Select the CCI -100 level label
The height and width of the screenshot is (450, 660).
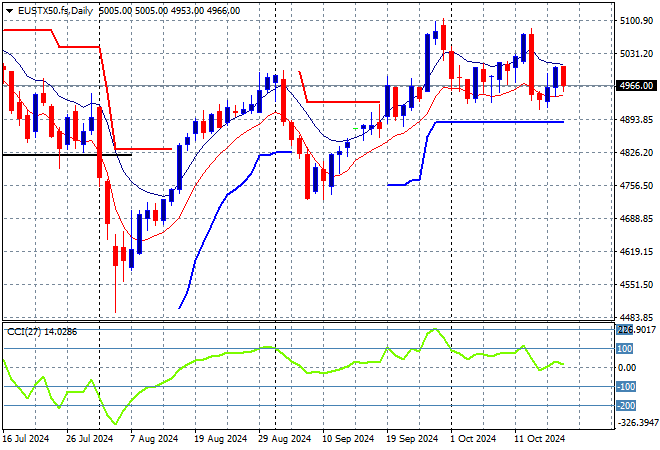coord(626,386)
